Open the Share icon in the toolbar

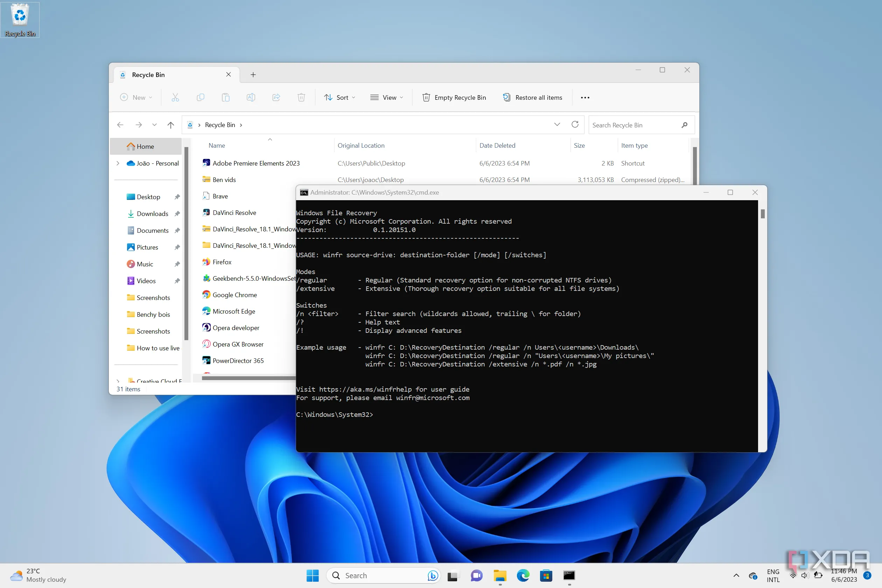click(276, 97)
